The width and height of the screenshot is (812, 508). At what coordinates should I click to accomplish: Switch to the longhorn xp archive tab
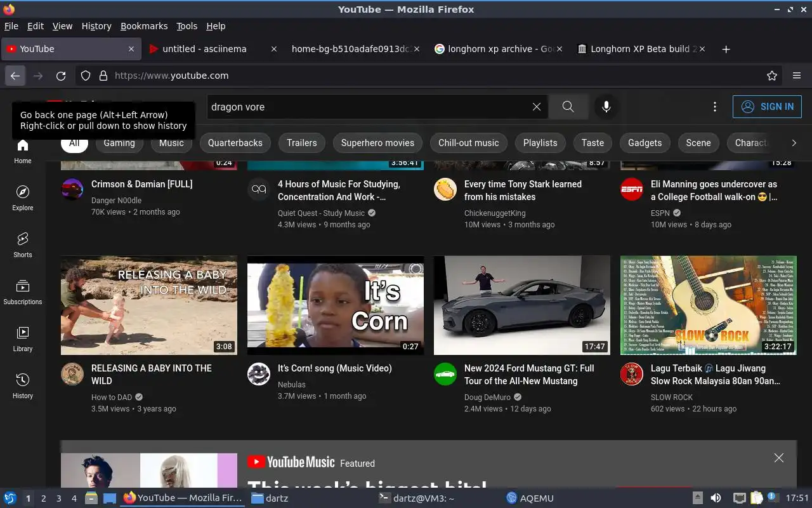pyautogui.click(x=499, y=49)
